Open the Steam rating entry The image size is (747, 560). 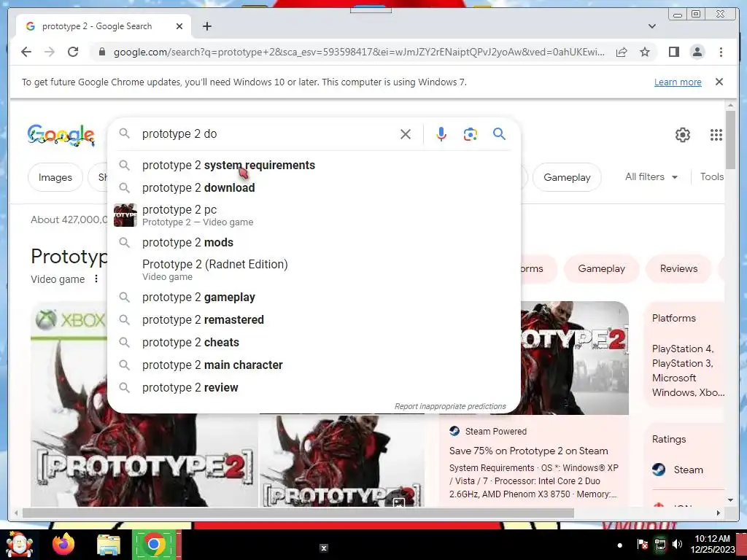pos(678,470)
